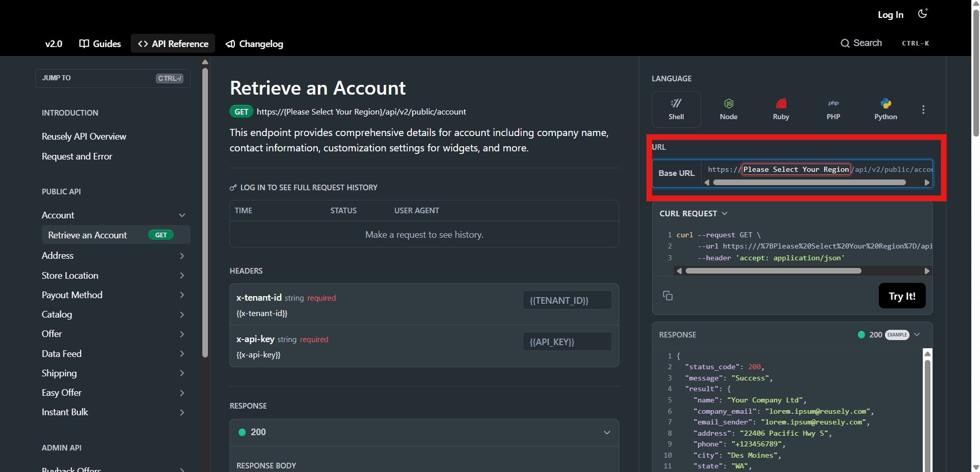Select Retrieve an Account sidebar item
Viewport: 980px width, 472px height.
[116, 235]
